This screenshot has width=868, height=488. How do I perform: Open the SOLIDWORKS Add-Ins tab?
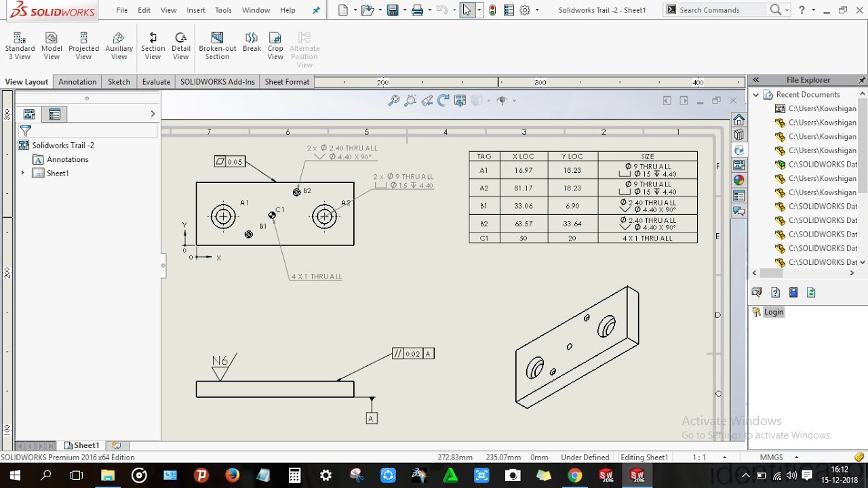[x=217, y=82]
